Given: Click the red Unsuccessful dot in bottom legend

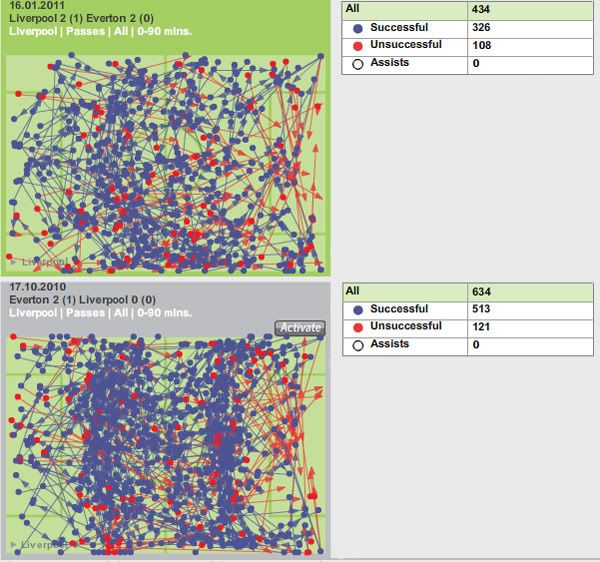Looking at the screenshot, I should (358, 327).
